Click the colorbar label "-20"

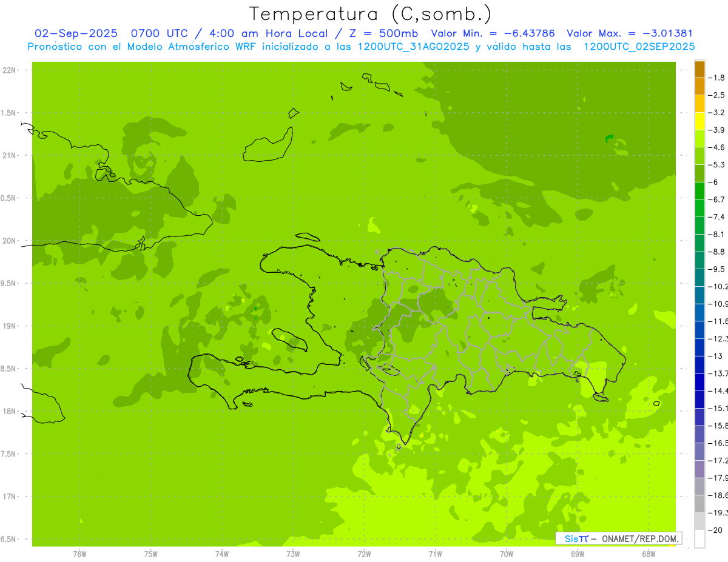716,530
